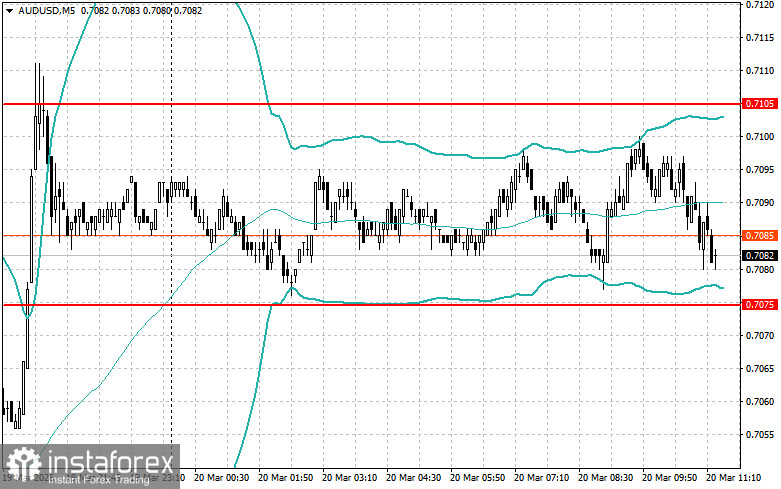Image resolution: width=781 pixels, height=489 pixels.
Task: Click the 0.7115 price scale value
Action: pyautogui.click(x=760, y=37)
